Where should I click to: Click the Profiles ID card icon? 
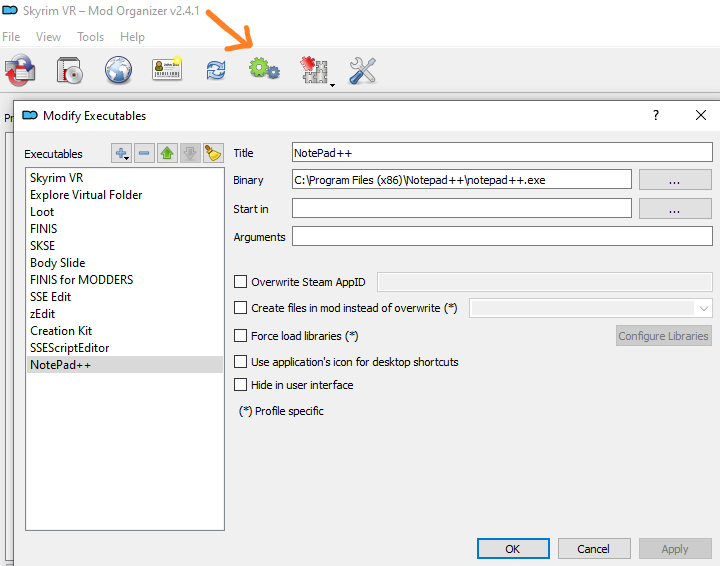coord(167,69)
